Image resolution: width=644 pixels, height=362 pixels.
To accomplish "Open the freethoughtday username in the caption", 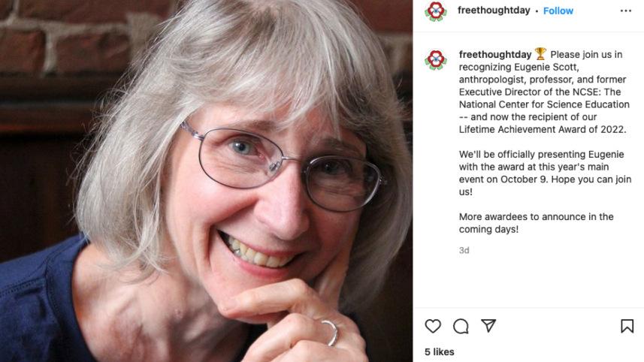I will [494, 55].
